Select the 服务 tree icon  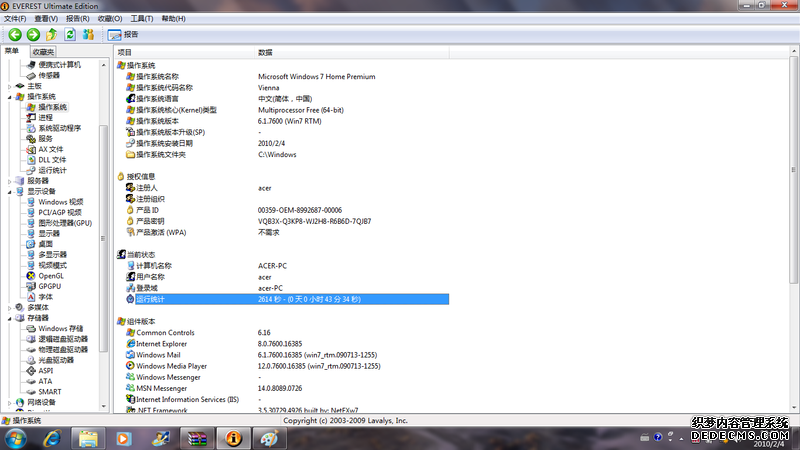(x=31, y=139)
